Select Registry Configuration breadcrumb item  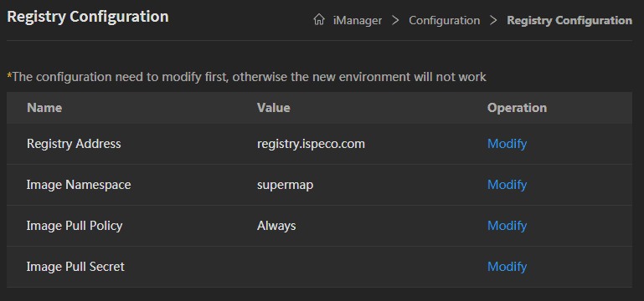click(x=569, y=20)
